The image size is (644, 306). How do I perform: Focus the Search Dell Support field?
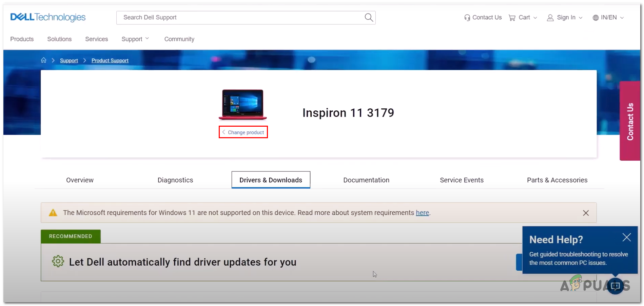click(x=246, y=18)
